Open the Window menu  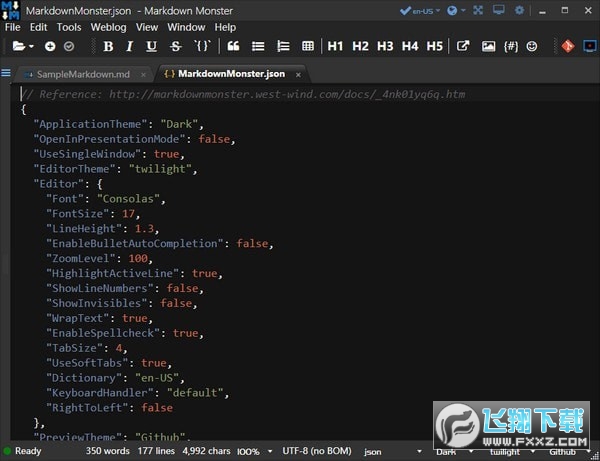(x=186, y=27)
